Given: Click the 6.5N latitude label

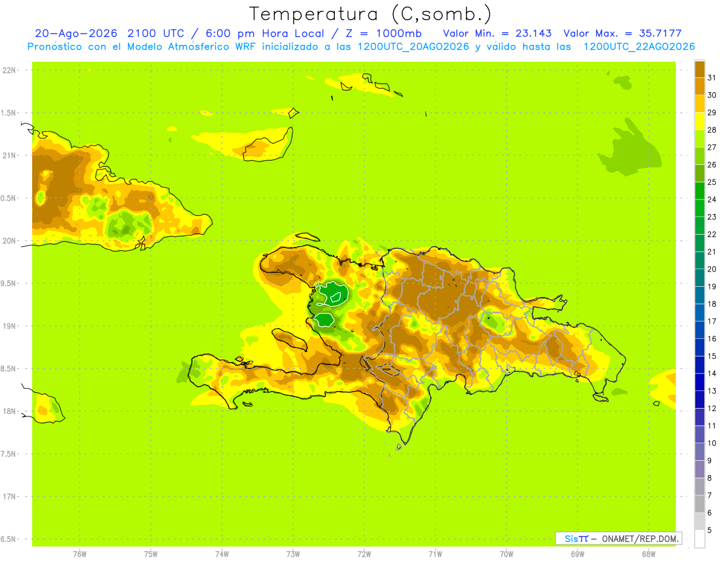Looking at the screenshot, I should click(9, 540).
